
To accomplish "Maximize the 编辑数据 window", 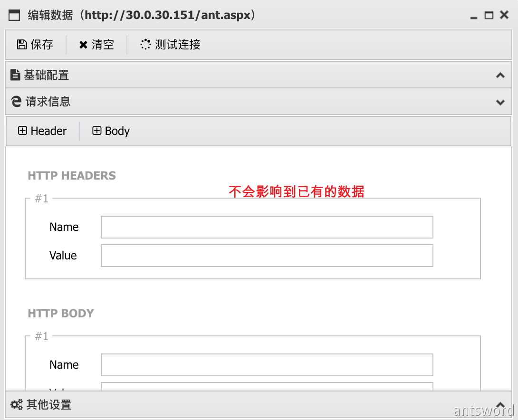I will (489, 16).
